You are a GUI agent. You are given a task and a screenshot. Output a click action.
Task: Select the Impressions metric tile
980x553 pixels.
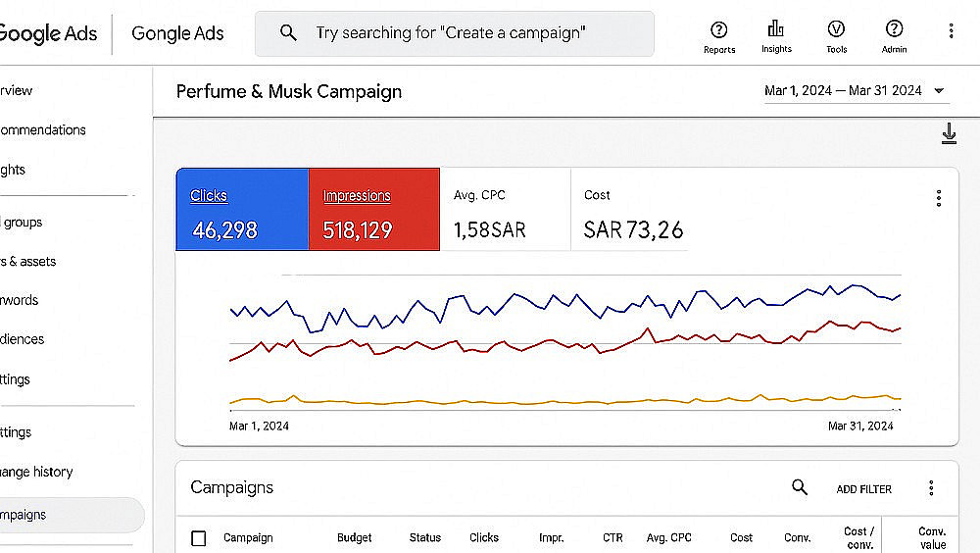(x=373, y=209)
